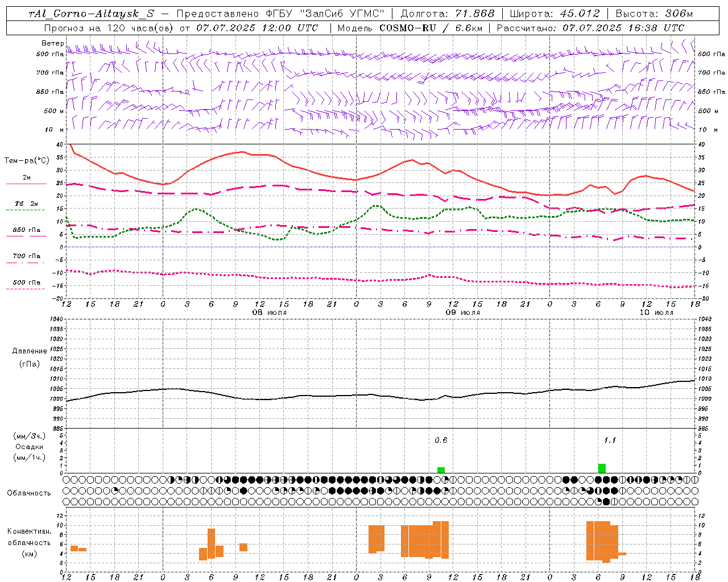Click the left-side 850 гПа wind level label
Viewport: 728px width, 582px height.
point(50,92)
